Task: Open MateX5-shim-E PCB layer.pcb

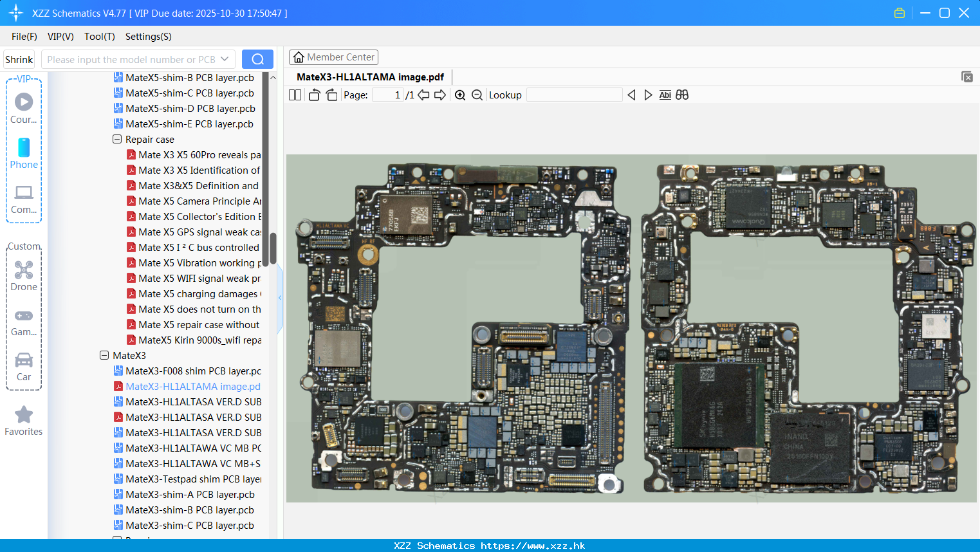Action: 183,124
